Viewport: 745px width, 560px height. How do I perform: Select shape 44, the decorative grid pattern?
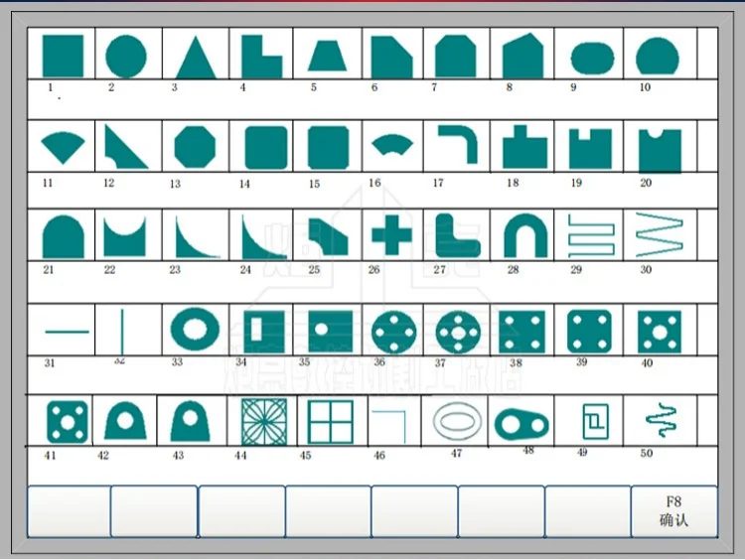tap(264, 422)
